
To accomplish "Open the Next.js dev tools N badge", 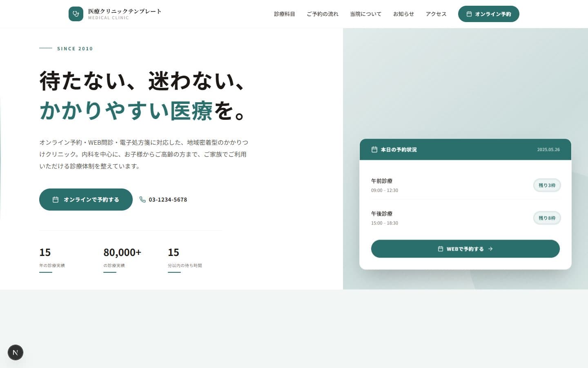I will [x=16, y=352].
